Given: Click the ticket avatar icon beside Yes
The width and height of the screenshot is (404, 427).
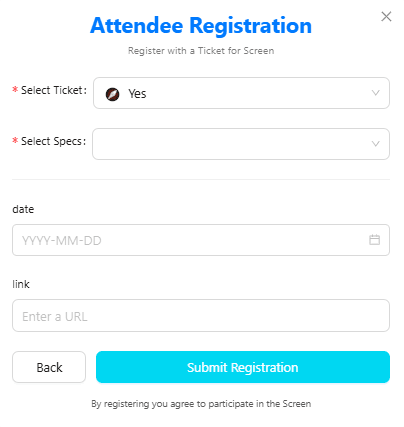Looking at the screenshot, I should coord(112,94).
